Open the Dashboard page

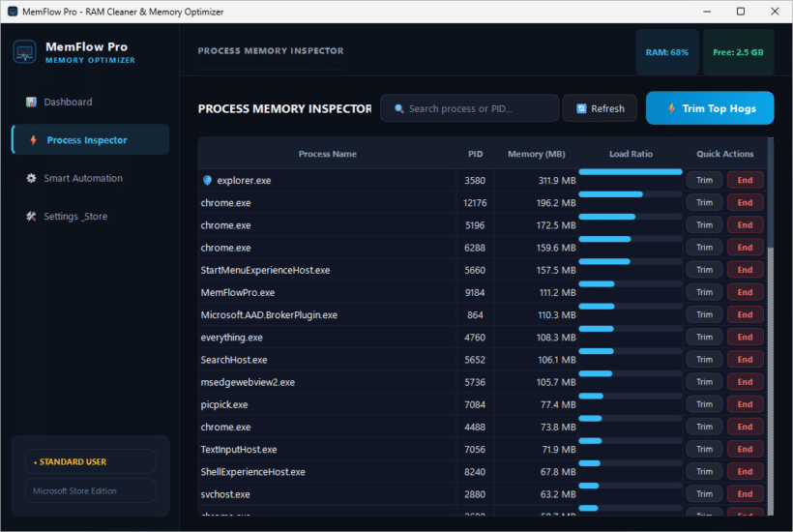click(90, 103)
